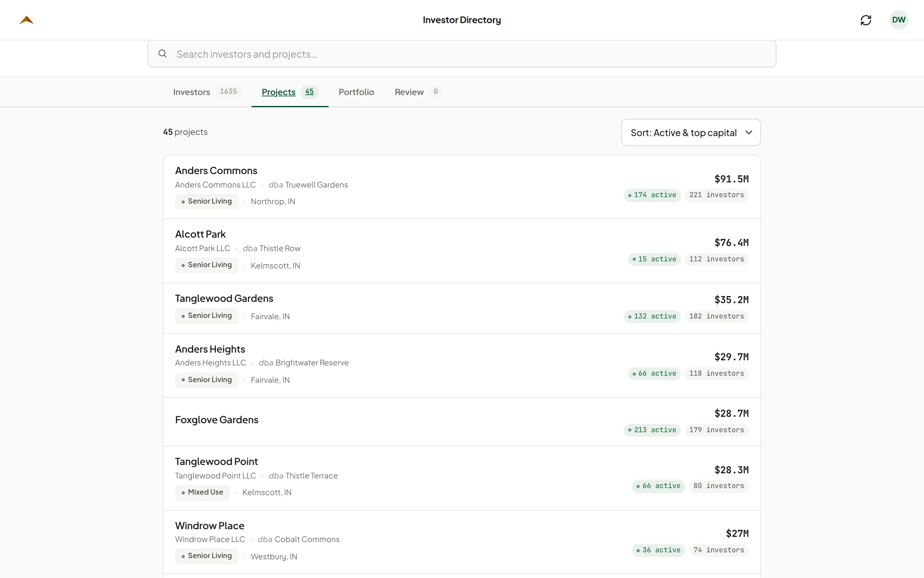Click the $28.3M capital amount

click(x=731, y=470)
